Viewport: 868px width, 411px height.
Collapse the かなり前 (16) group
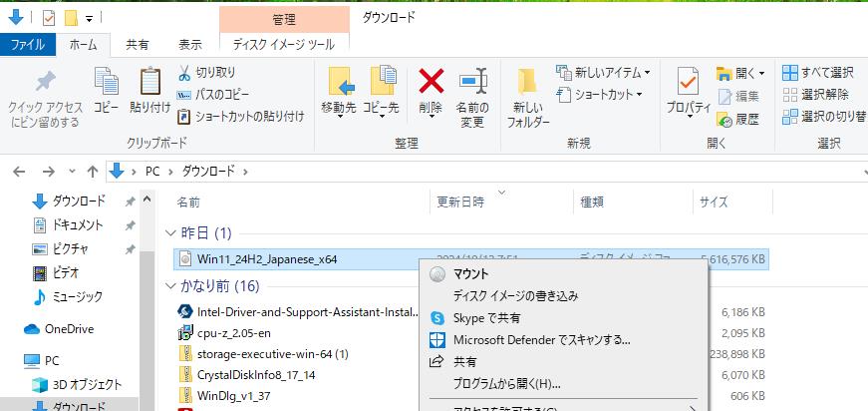click(170, 286)
